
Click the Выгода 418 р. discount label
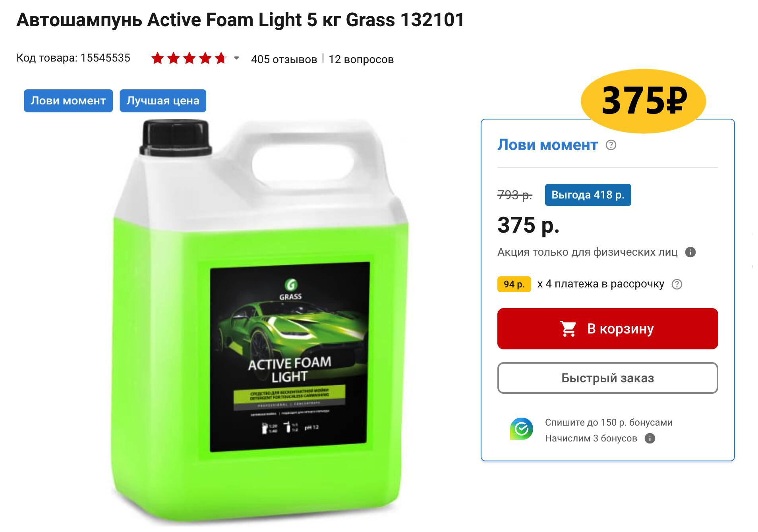click(x=588, y=195)
